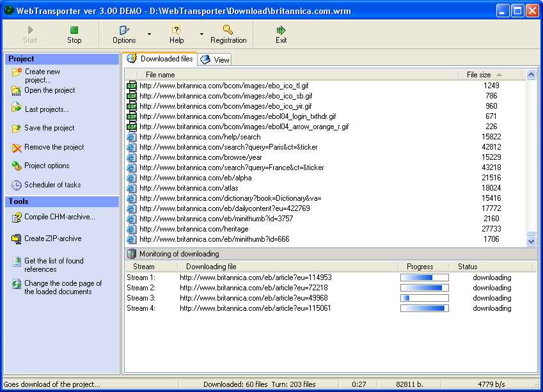The width and height of the screenshot is (543, 392).
Task: Click the Progress column header
Action: (x=423, y=266)
